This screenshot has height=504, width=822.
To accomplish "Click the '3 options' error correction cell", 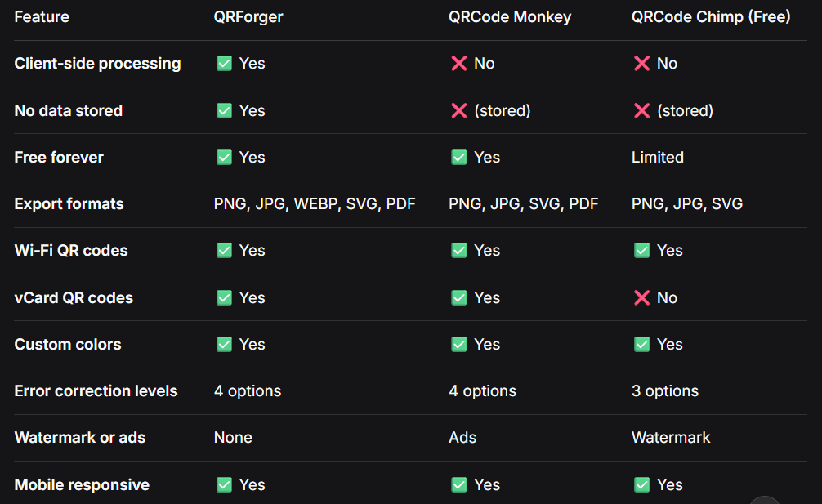I will tap(665, 390).
